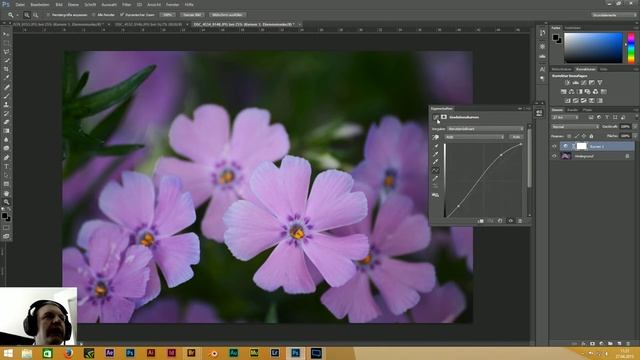This screenshot has width=640, height=360.
Task: Open zoom tool preset picker arrow
Action: [x=17, y=15]
